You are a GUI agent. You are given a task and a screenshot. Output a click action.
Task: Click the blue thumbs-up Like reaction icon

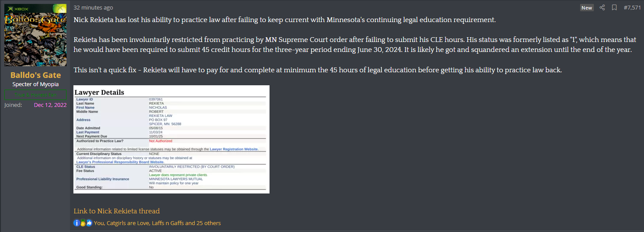[x=89, y=223]
